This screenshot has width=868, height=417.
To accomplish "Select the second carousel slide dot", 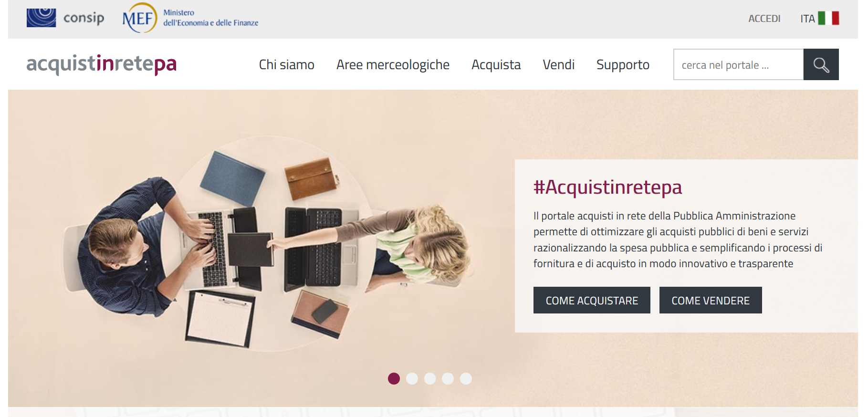I will (412, 378).
